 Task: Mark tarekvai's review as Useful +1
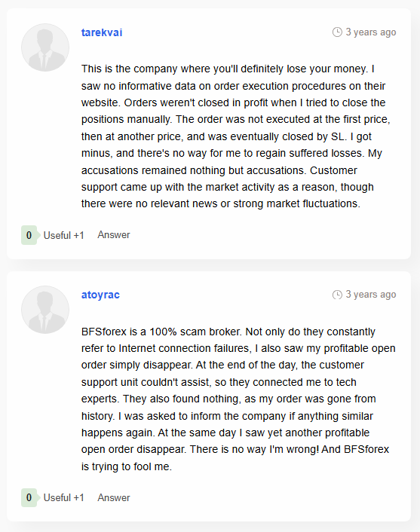pos(63,235)
